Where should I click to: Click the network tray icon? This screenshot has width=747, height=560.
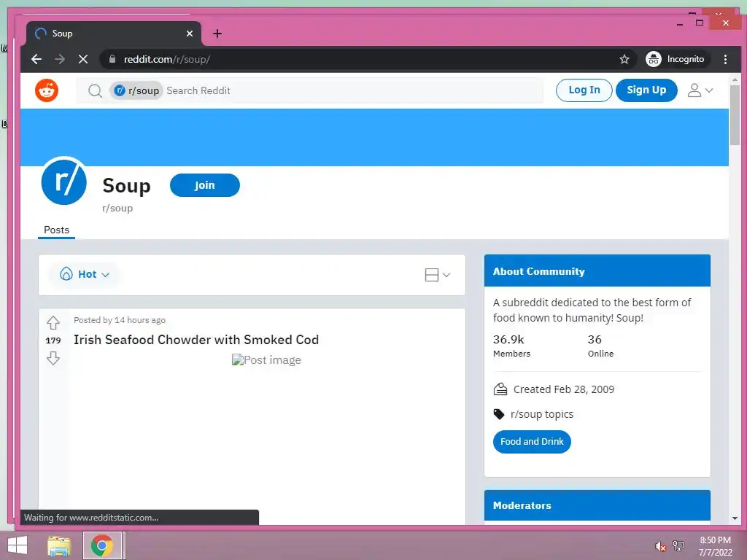678,546
